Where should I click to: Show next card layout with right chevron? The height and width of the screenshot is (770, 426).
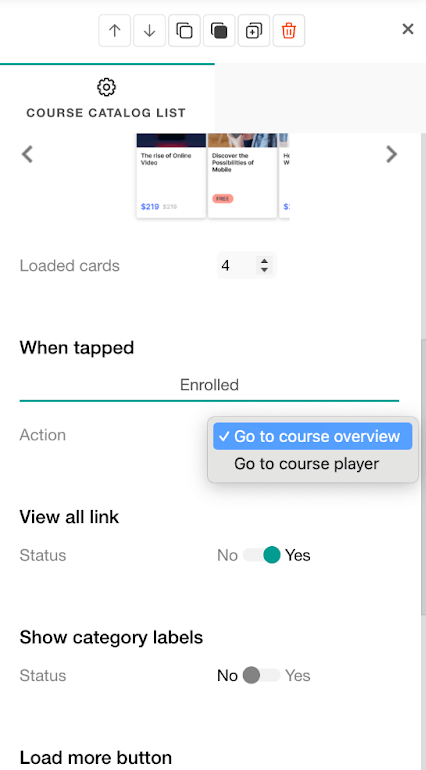point(392,154)
